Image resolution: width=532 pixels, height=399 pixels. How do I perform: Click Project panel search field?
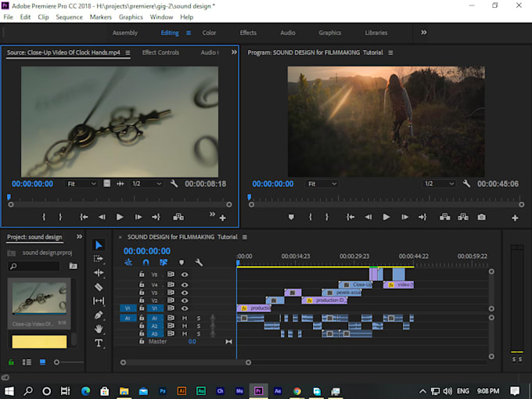click(x=34, y=266)
